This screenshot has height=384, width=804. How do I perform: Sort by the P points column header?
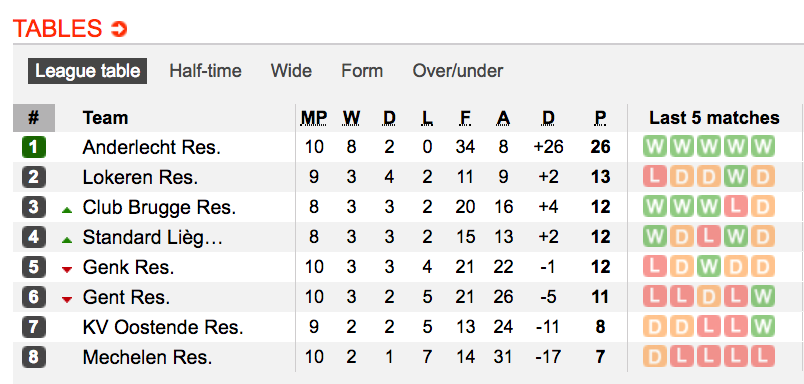[x=600, y=118]
